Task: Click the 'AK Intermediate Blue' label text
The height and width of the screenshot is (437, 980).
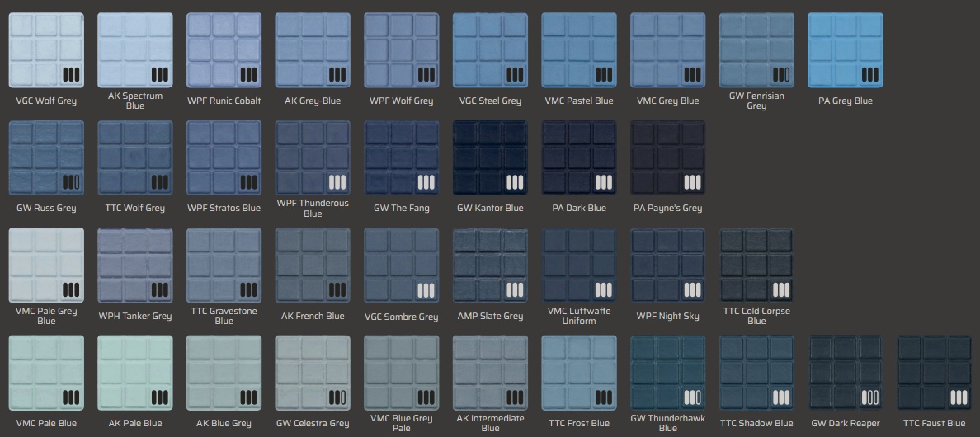Action: coord(490,423)
